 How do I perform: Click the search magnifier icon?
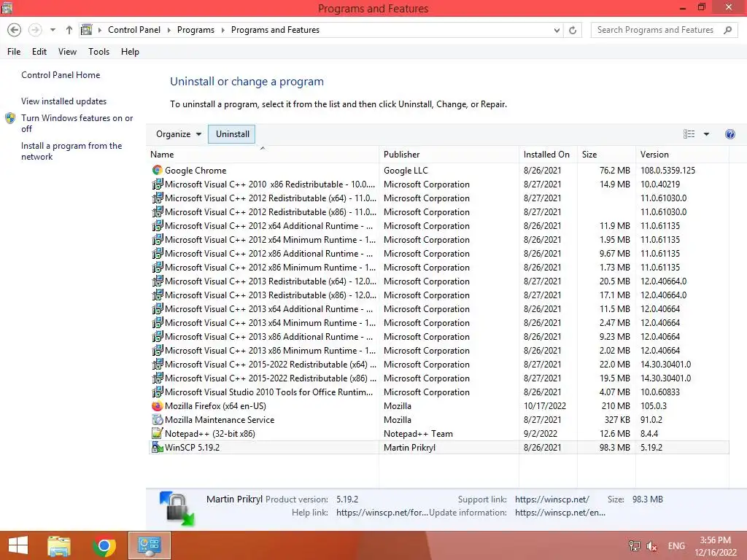coord(727,30)
